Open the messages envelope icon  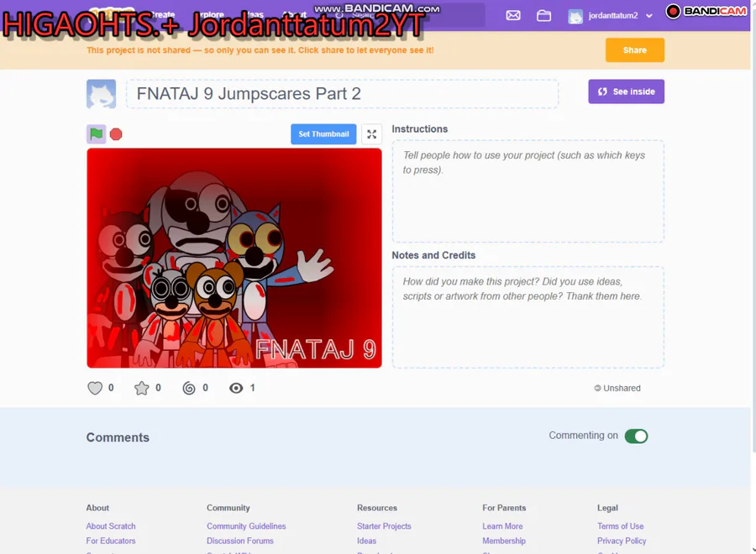tap(513, 15)
